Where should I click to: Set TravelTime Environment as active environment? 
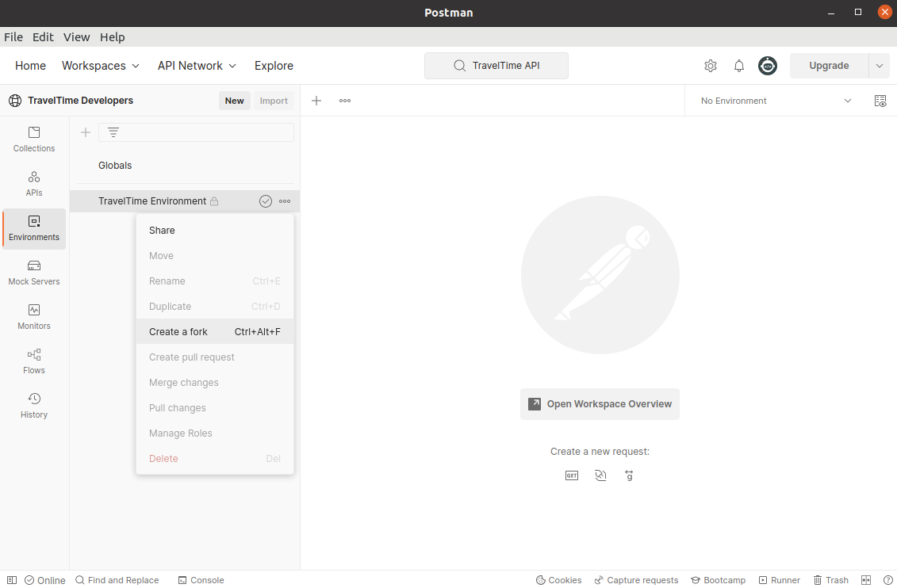coord(265,200)
